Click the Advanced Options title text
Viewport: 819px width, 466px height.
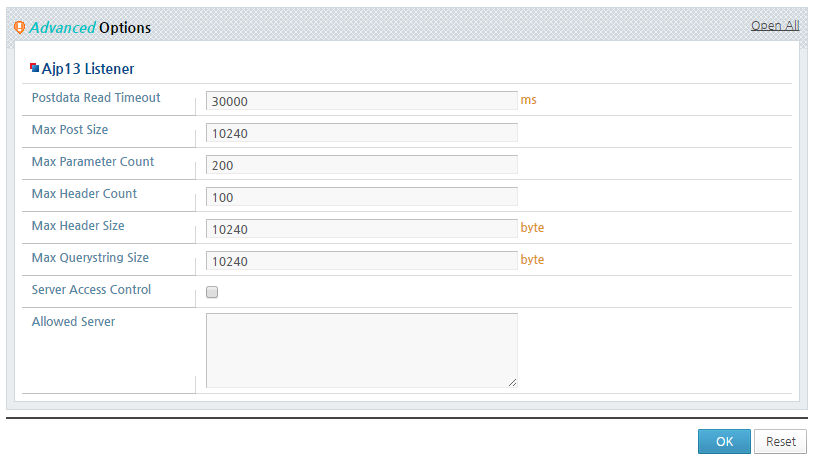click(x=90, y=27)
